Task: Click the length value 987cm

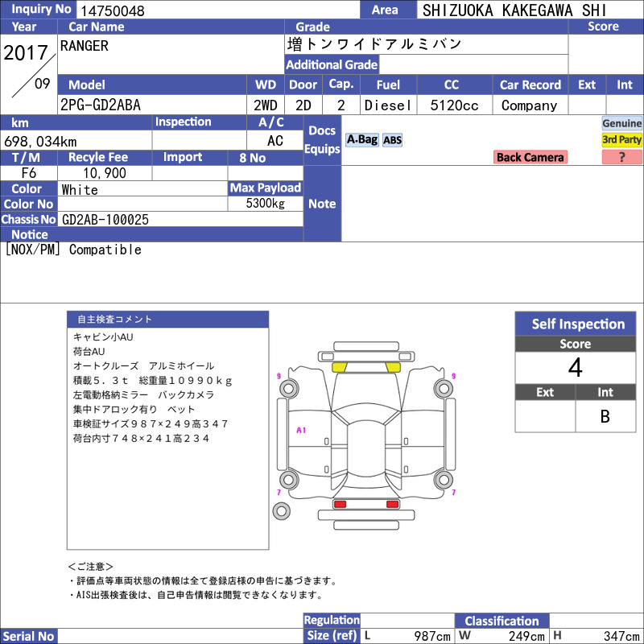Action: pyautogui.click(x=432, y=636)
